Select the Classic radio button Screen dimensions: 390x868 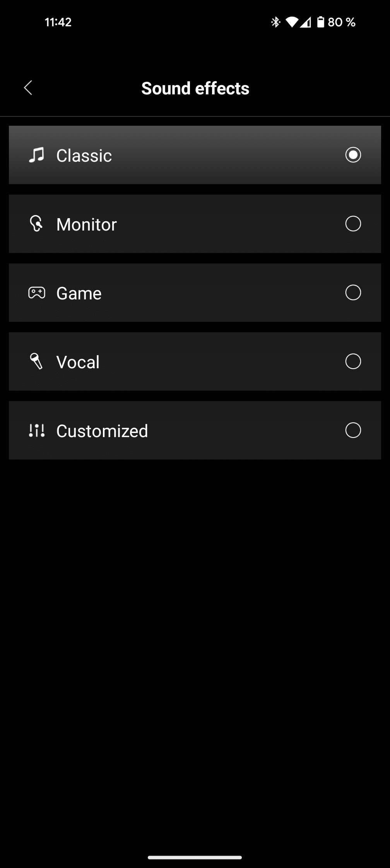tap(353, 155)
